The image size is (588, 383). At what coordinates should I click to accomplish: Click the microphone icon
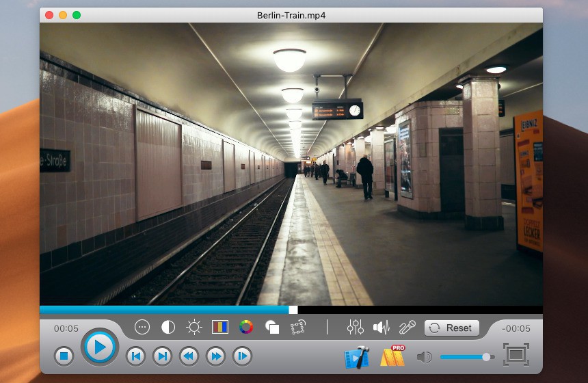pyautogui.click(x=407, y=328)
